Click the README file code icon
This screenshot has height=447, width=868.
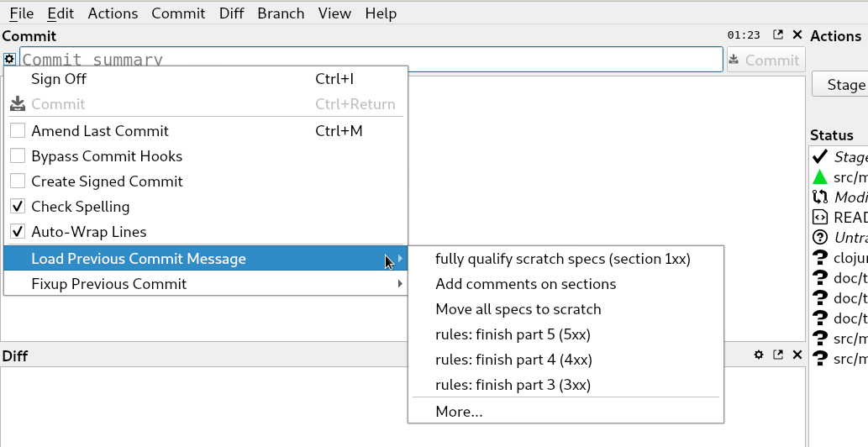(820, 217)
